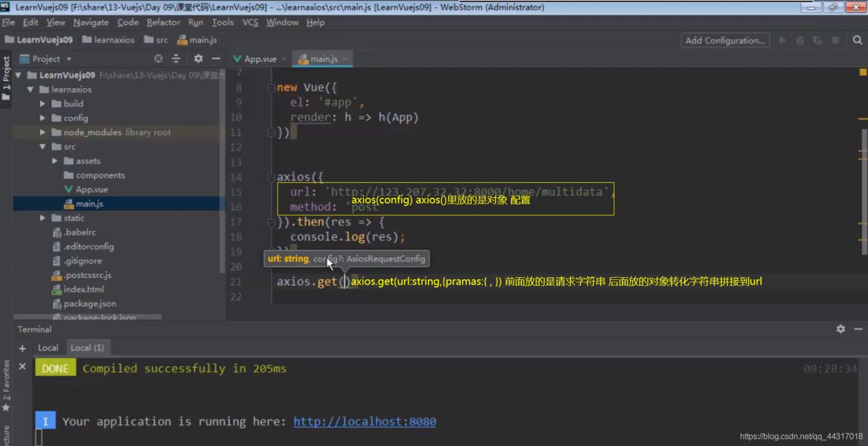Open the Run menu

196,22
